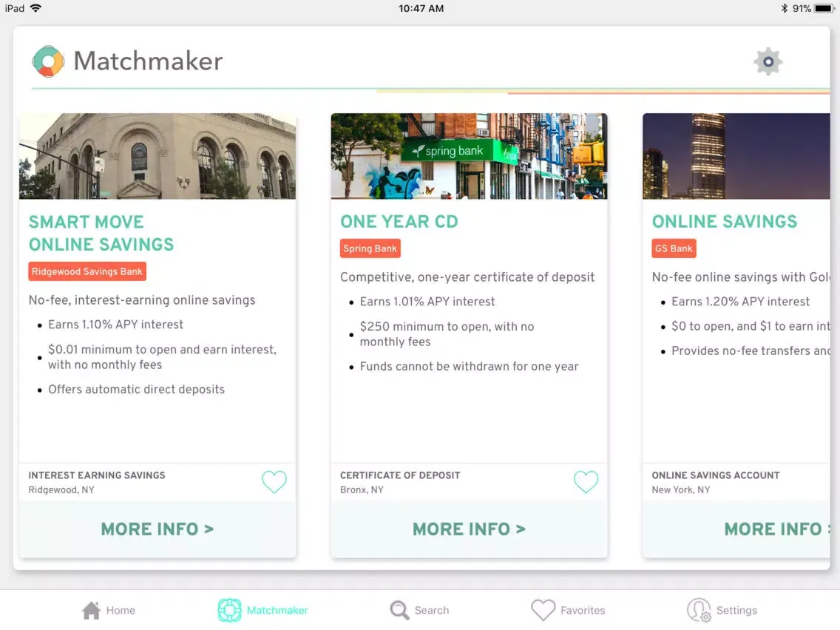Click the Spring Bank tag
Screen dimensions: 840x630
tap(370, 248)
